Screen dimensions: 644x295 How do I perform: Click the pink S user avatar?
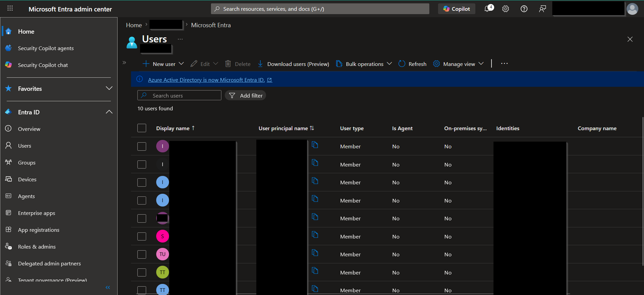tap(163, 236)
